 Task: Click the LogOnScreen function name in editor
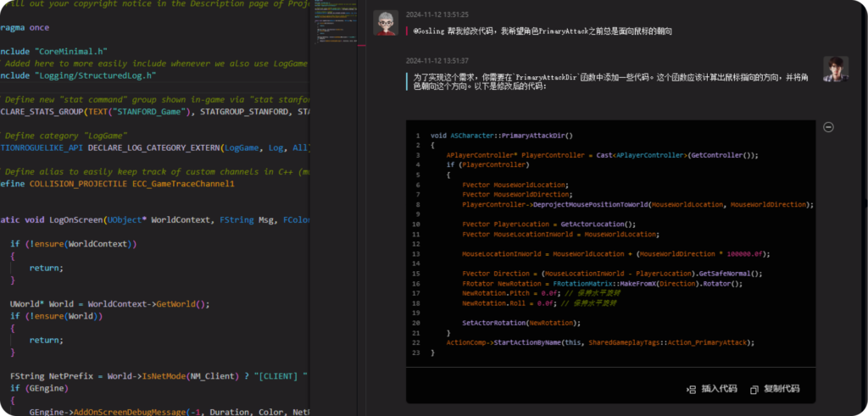coord(75,220)
